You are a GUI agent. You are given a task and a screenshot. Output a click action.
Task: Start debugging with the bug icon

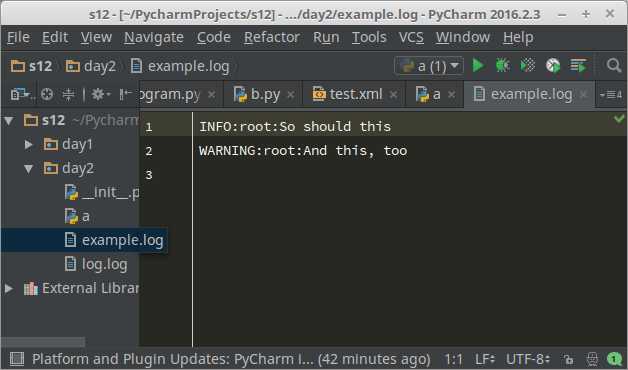502,65
